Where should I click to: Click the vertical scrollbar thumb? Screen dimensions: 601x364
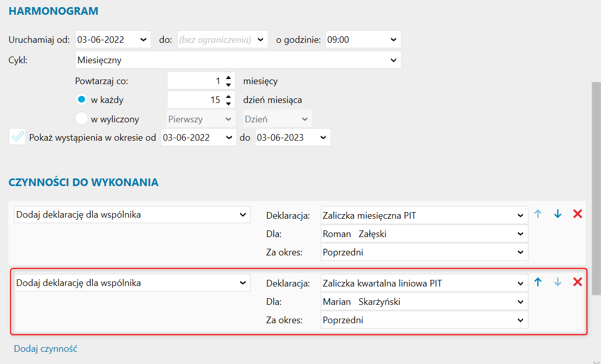[x=595, y=184]
